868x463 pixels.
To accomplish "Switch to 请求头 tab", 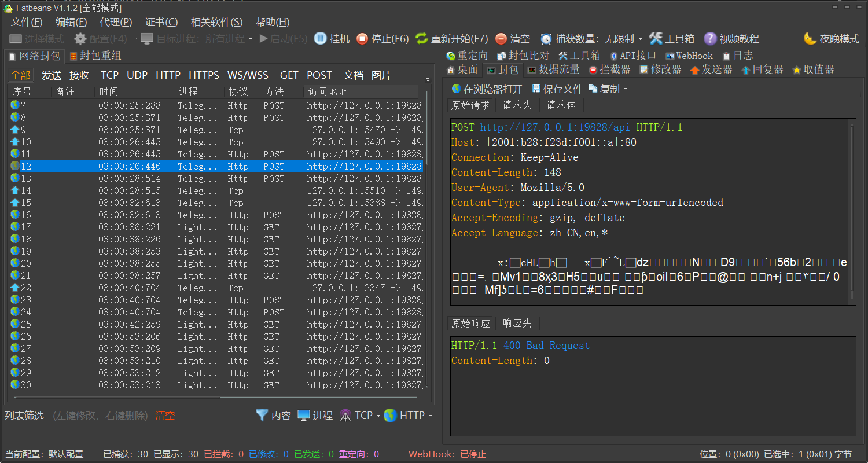I will 517,105.
